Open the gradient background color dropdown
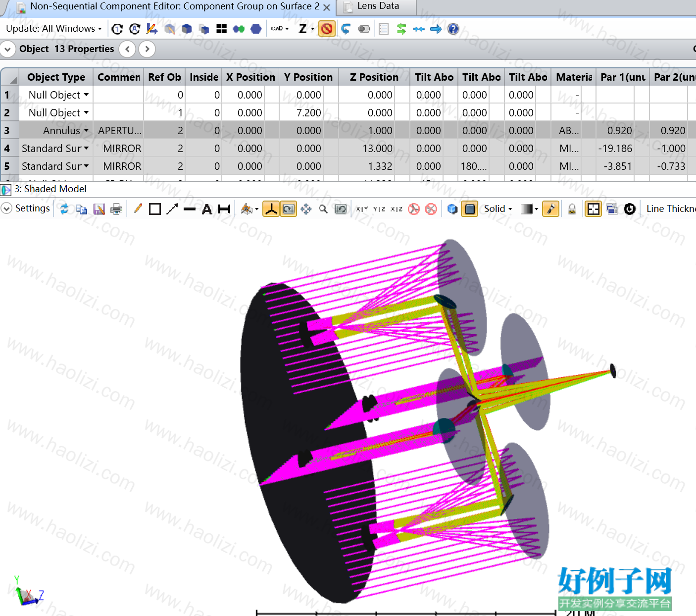The image size is (696, 616). tap(529, 209)
